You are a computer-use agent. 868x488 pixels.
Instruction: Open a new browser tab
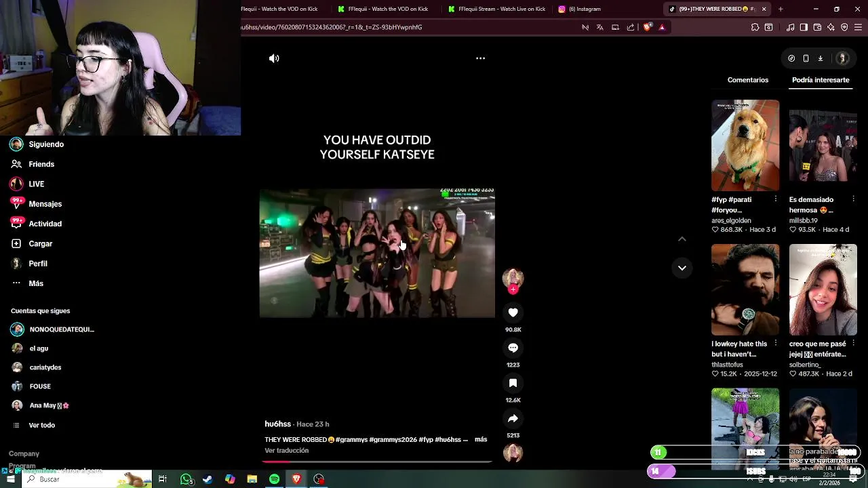(x=781, y=9)
